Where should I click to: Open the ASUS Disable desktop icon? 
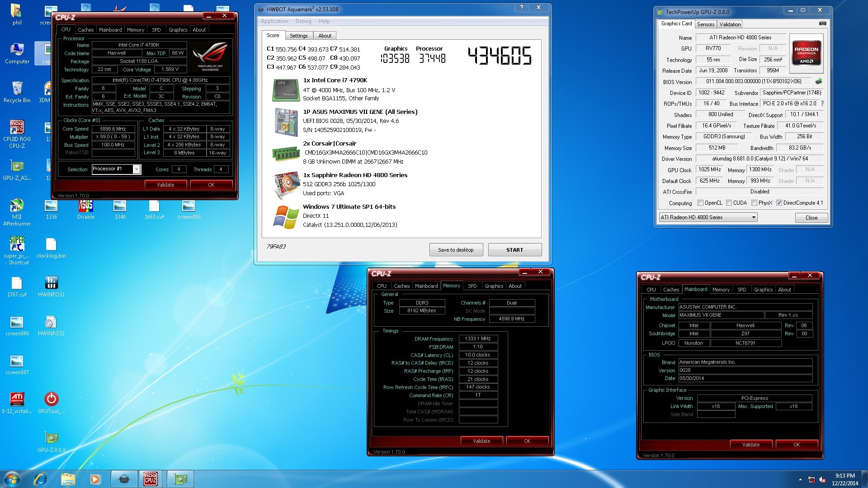tap(85, 209)
